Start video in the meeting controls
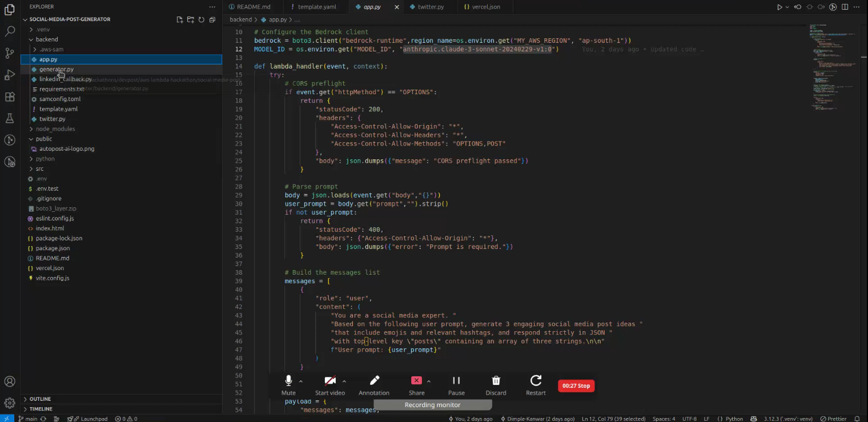 330,384
